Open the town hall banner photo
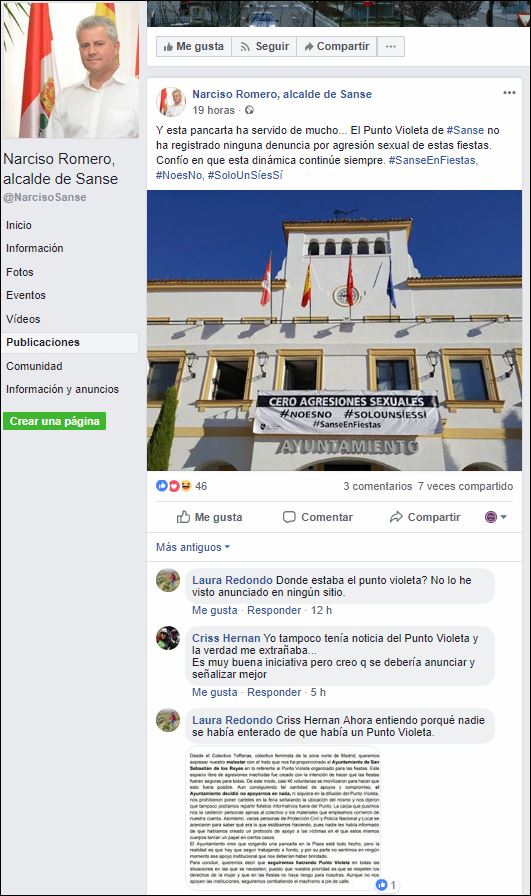 (334, 330)
